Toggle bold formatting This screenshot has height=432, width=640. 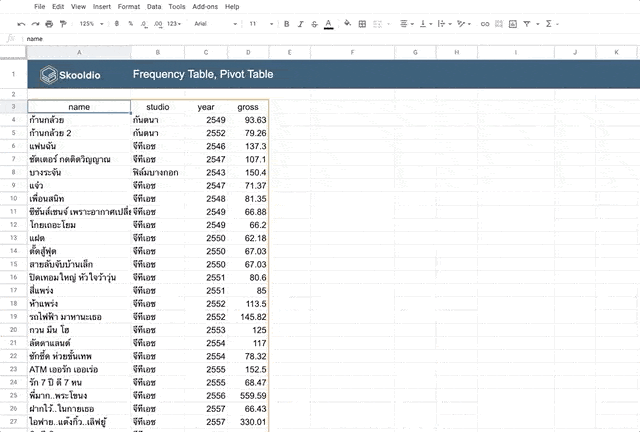[287, 24]
